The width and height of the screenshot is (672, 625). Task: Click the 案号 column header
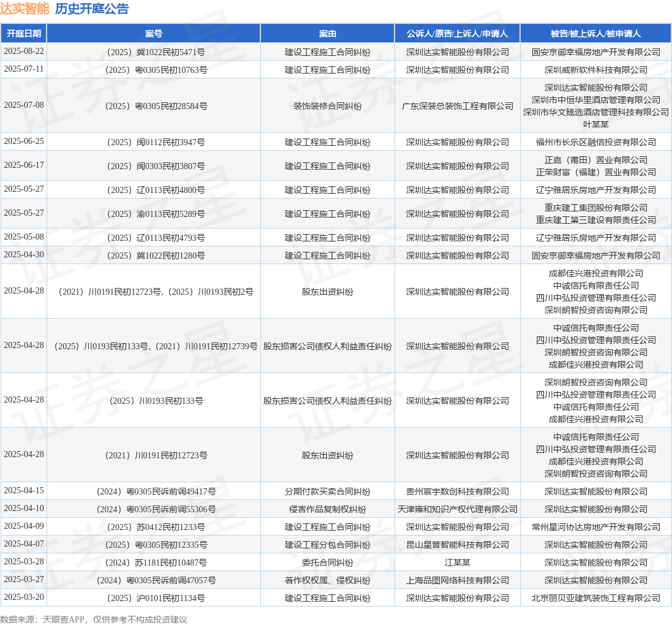coord(153,34)
